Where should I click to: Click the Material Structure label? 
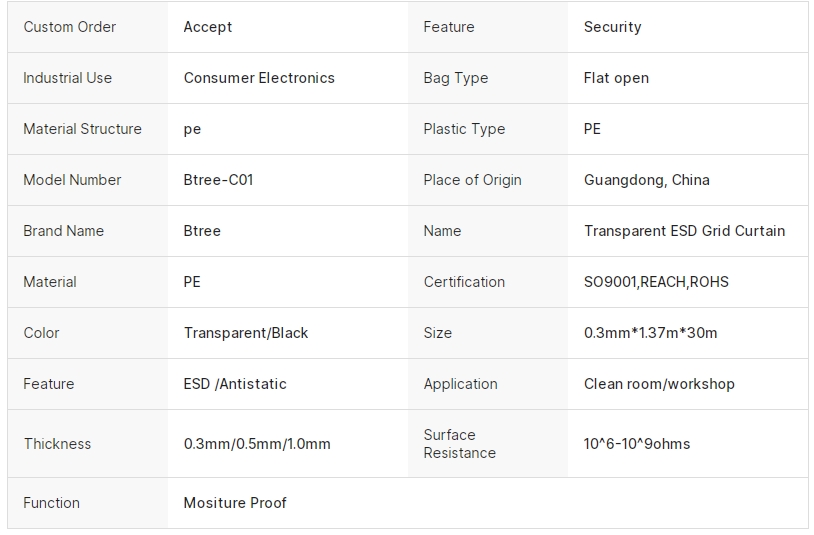click(82, 129)
